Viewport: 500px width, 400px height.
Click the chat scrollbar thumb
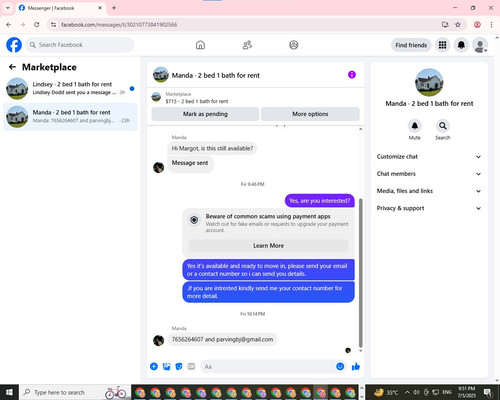pos(360,273)
